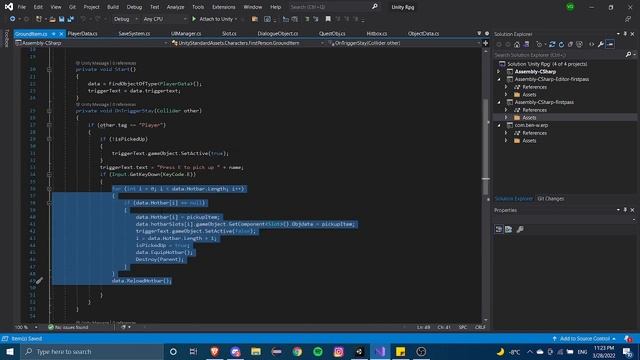This screenshot has width=640, height=360.
Task: Click the Windows Start button
Action: (10, 351)
